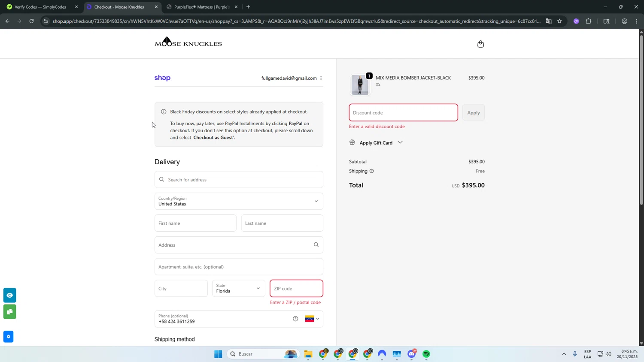The width and height of the screenshot is (644, 362).
Task: Open the Chrome profile icon
Action: (624, 21)
